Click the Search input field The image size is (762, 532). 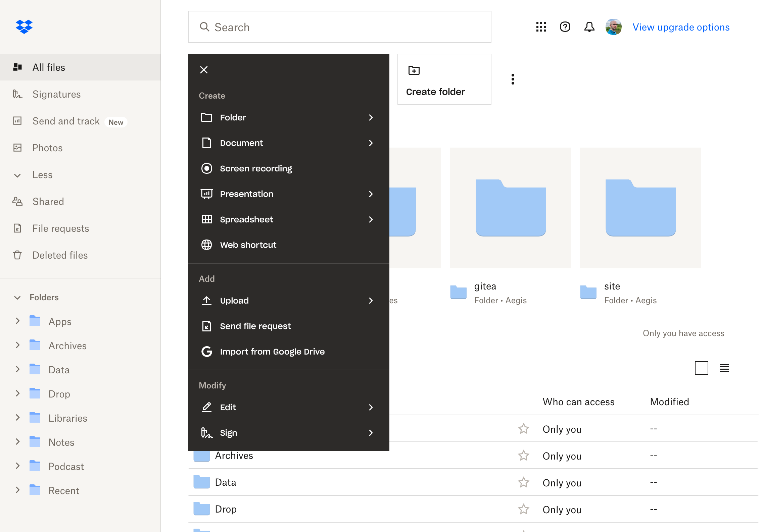[x=339, y=27]
